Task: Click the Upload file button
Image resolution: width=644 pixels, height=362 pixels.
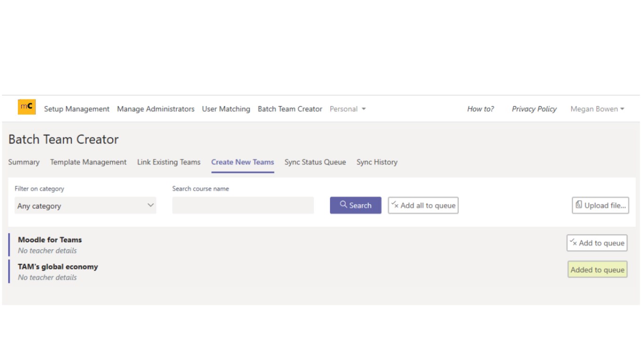Action: click(x=601, y=206)
